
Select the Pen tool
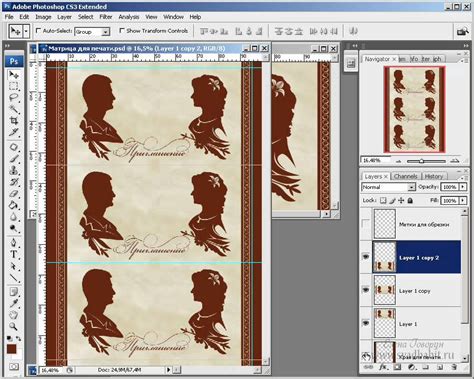click(x=14, y=242)
